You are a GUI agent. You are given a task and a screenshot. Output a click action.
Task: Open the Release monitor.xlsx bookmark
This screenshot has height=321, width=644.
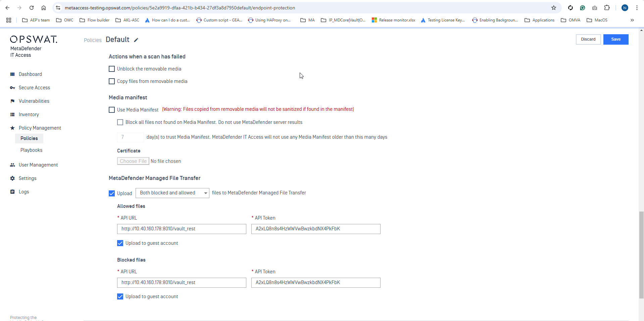coord(393,20)
